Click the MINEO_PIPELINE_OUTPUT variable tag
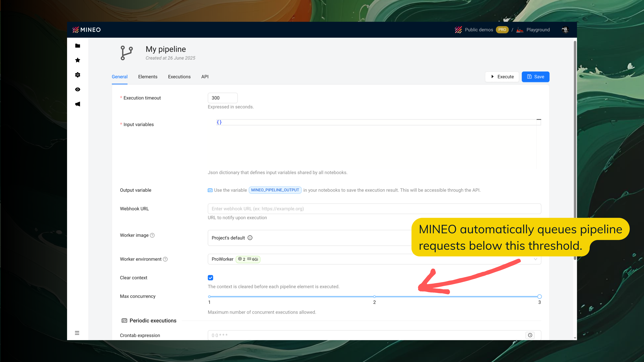Image resolution: width=644 pixels, height=362 pixels. pos(275,190)
